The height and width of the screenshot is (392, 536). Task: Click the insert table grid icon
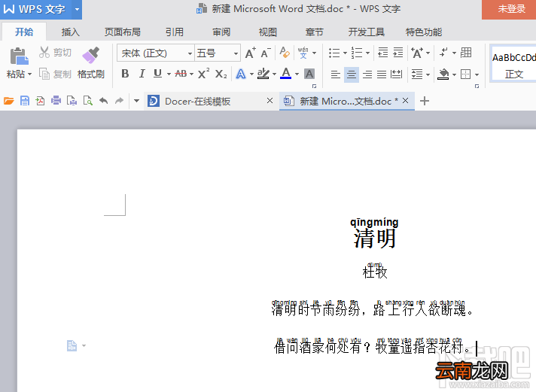pyautogui.click(x=466, y=53)
